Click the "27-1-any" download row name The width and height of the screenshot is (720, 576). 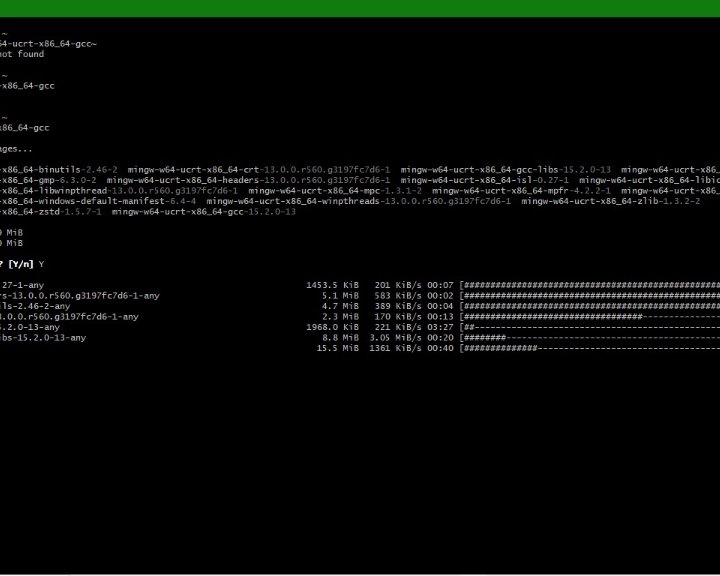tap(22, 286)
